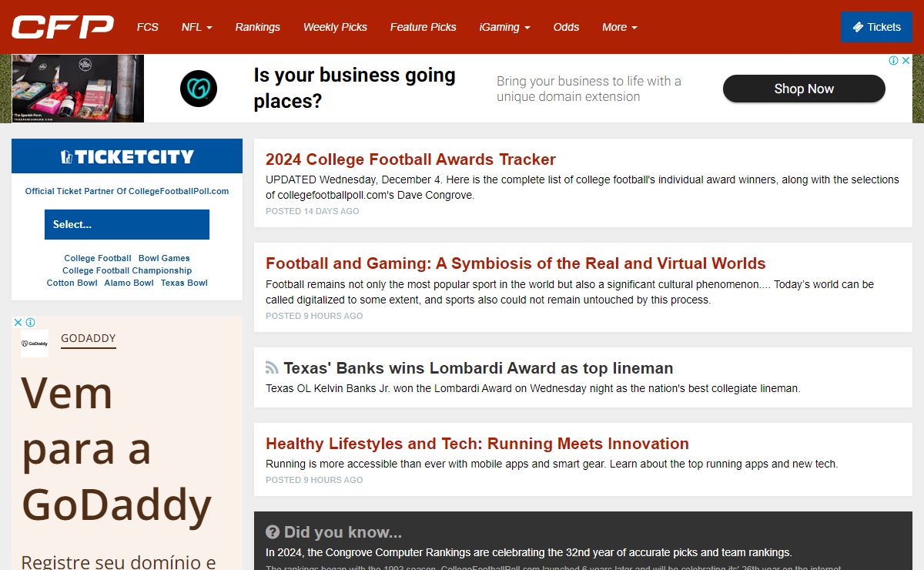
Task: Open the NFL dropdown menu
Action: [197, 27]
